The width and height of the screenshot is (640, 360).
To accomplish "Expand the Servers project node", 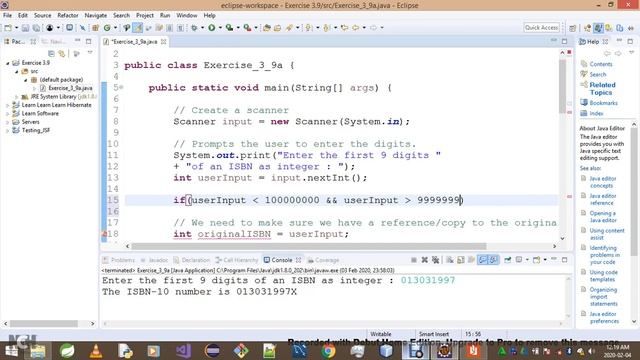I will 7,122.
